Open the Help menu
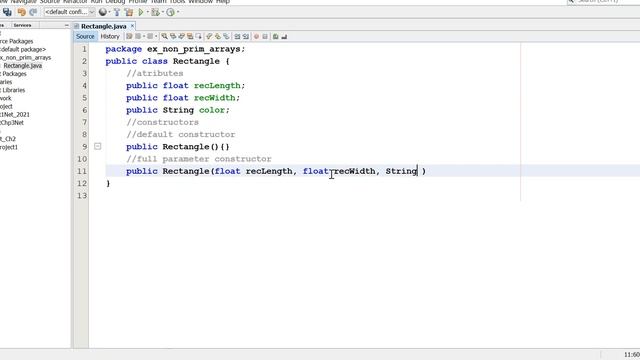Viewport: 640px width, 360px height. click(x=222, y=2)
